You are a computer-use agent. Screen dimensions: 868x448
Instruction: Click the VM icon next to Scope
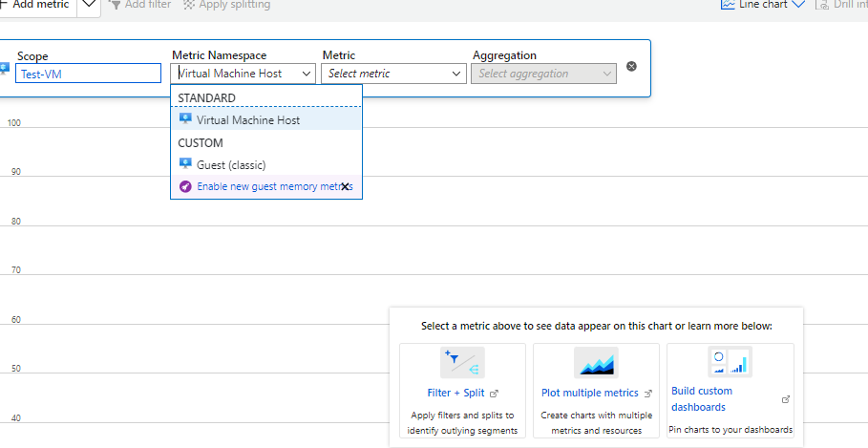pyautogui.click(x=5, y=69)
